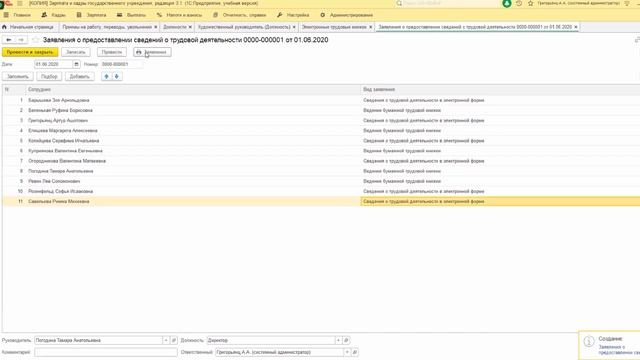Close the Художественный руководитель tab
This screenshot has width=640, height=360.
tap(294, 27)
